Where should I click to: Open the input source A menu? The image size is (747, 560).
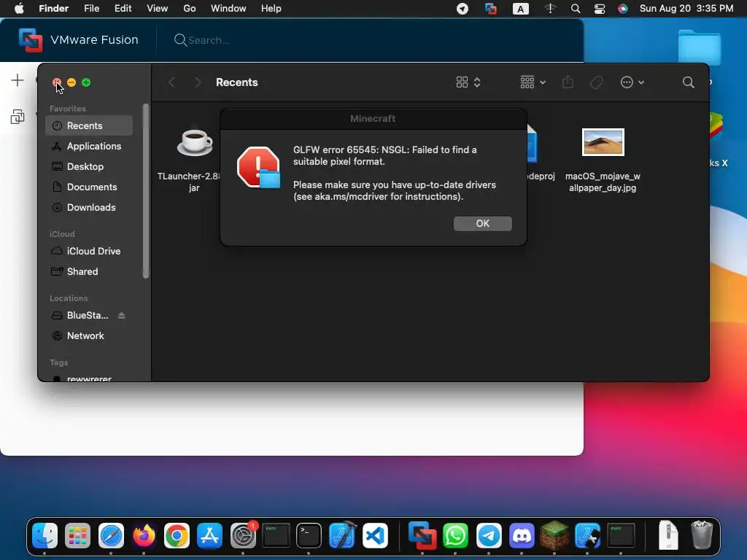coord(520,9)
